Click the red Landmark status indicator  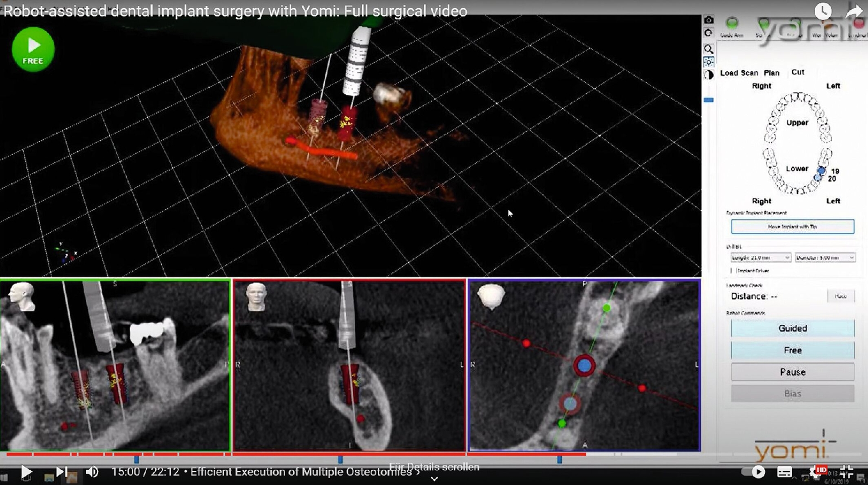[x=860, y=23]
